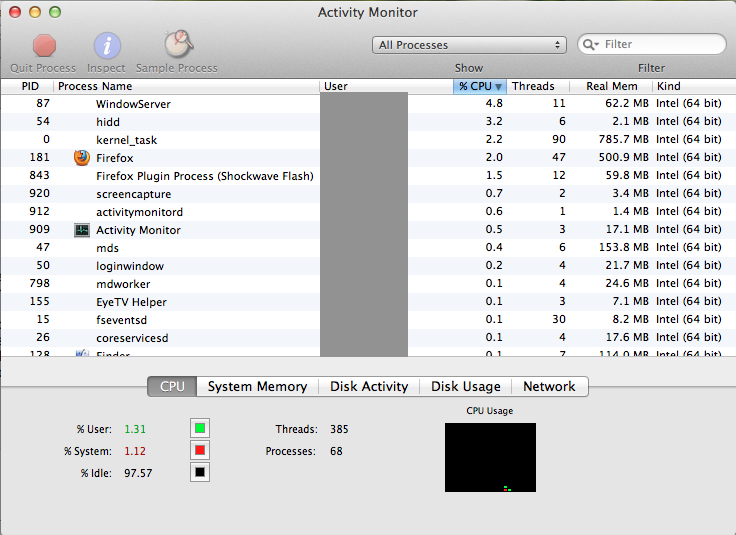Select the activitymonitord process row
Image resolution: width=736 pixels, height=535 pixels.
coord(368,212)
